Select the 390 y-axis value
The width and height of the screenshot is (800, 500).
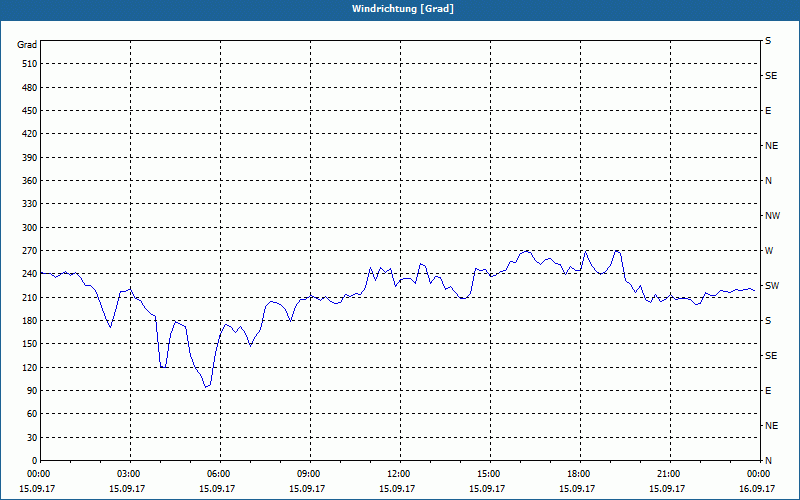click(30, 158)
